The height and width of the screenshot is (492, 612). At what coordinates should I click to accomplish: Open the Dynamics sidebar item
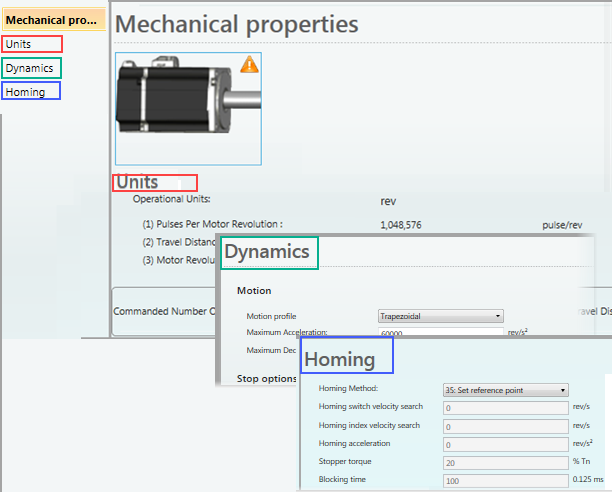[x=31, y=68]
